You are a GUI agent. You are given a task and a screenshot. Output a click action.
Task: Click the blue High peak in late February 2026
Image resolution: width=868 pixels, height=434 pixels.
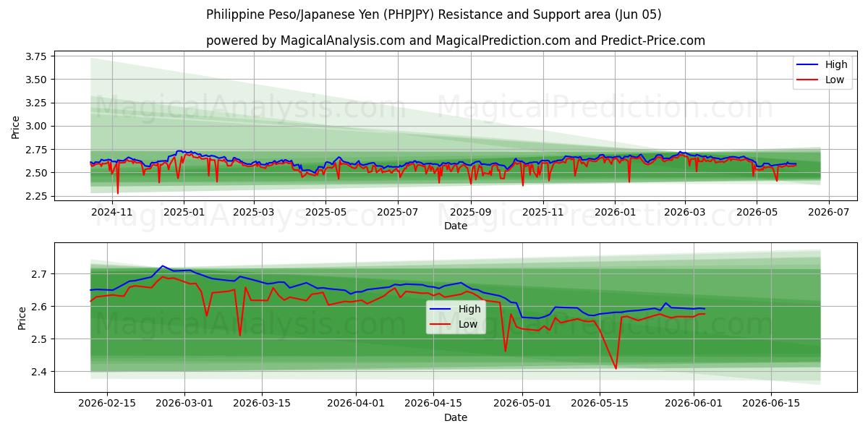(x=162, y=266)
